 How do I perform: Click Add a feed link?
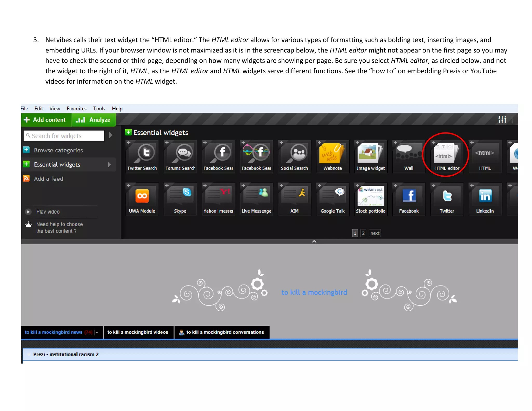click(x=49, y=179)
